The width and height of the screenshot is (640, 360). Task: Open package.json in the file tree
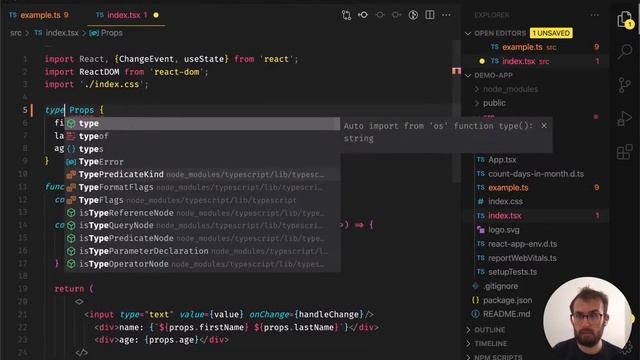click(x=507, y=300)
